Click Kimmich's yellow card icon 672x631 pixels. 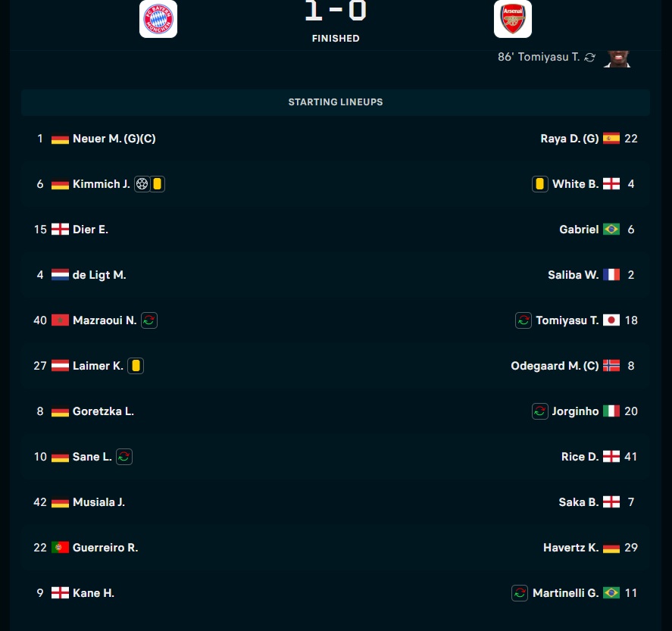click(x=157, y=184)
